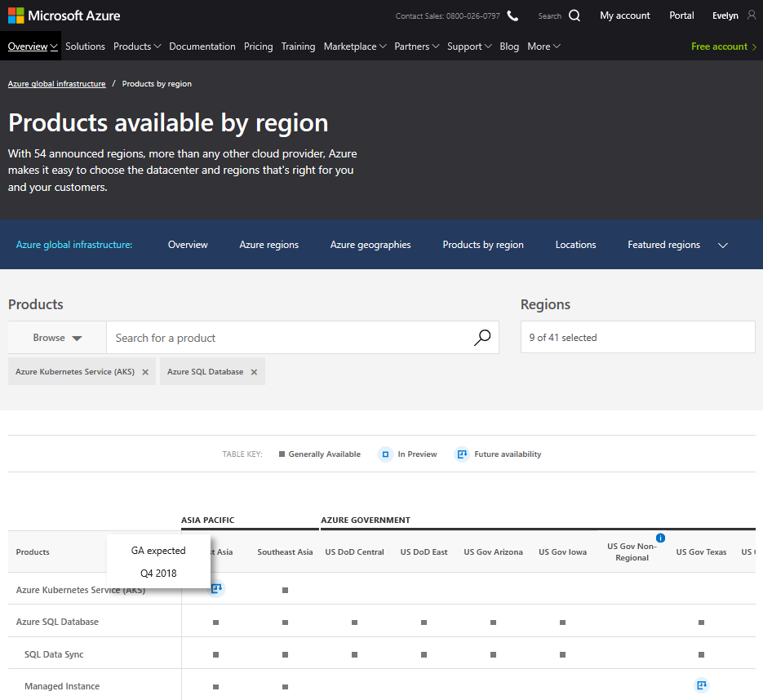The image size is (763, 700).
Task: Click the user profile icon next to Evelyn
Action: (752, 16)
